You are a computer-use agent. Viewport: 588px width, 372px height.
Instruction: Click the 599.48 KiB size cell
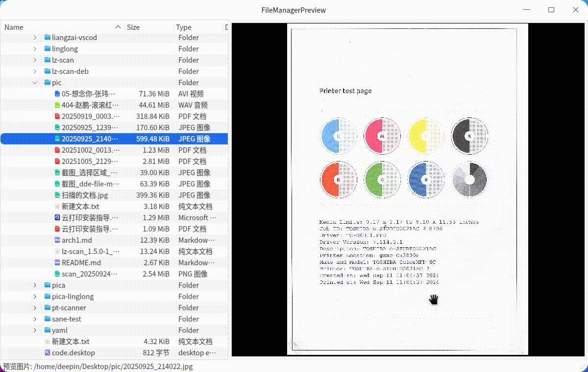153,139
